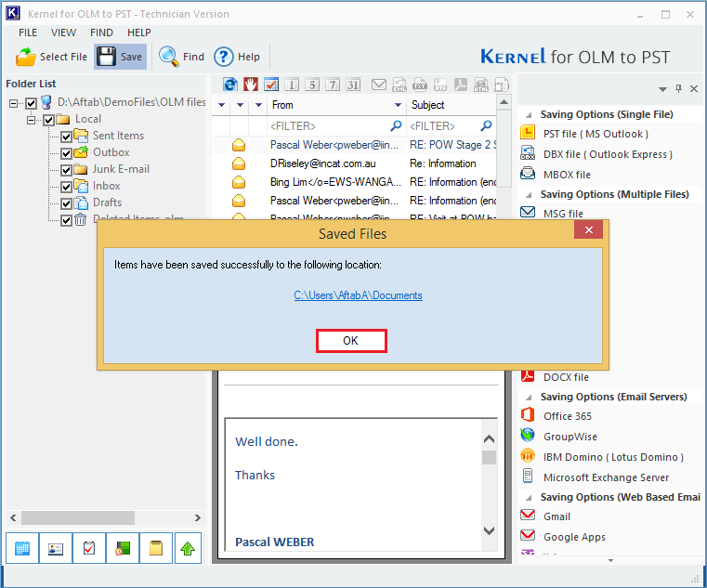
Task: Open the second column dropdown arrow
Action: [240, 105]
